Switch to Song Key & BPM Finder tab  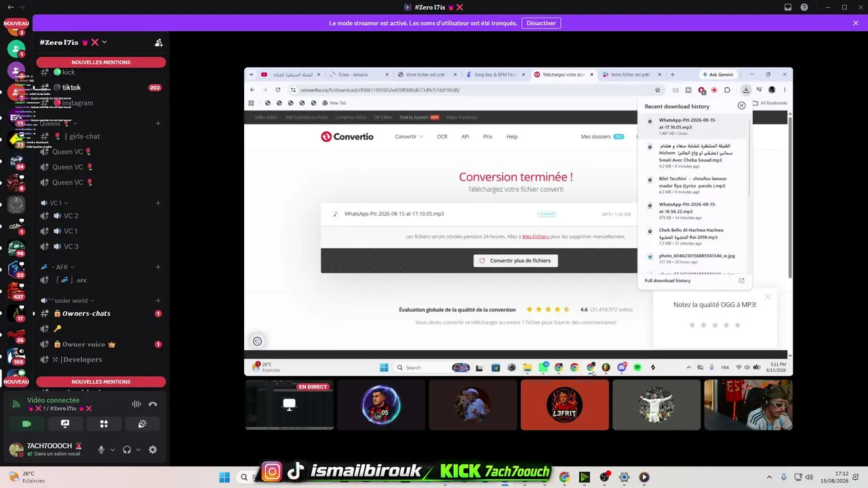(x=495, y=75)
